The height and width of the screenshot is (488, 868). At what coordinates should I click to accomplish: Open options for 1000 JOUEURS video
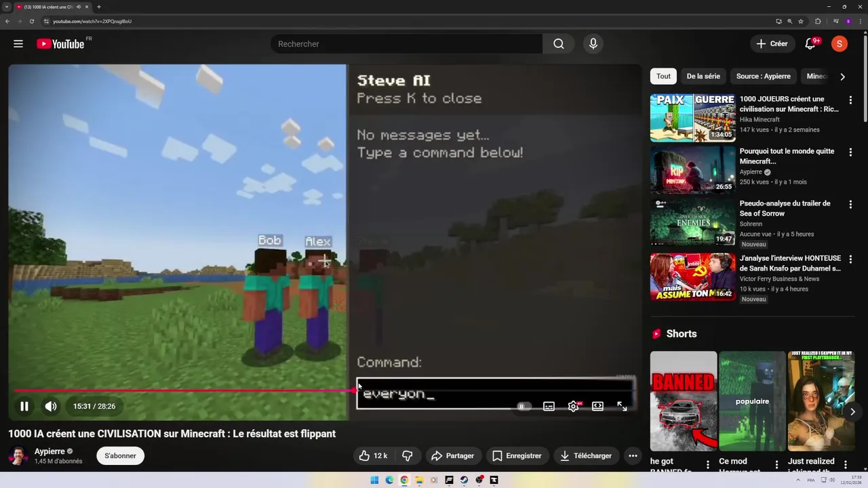[850, 100]
